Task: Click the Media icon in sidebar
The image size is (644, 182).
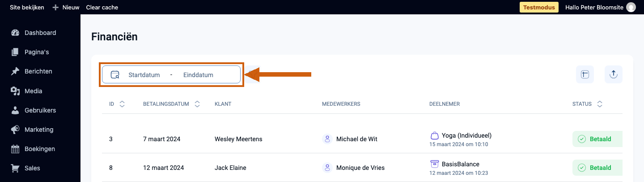Action: point(15,91)
